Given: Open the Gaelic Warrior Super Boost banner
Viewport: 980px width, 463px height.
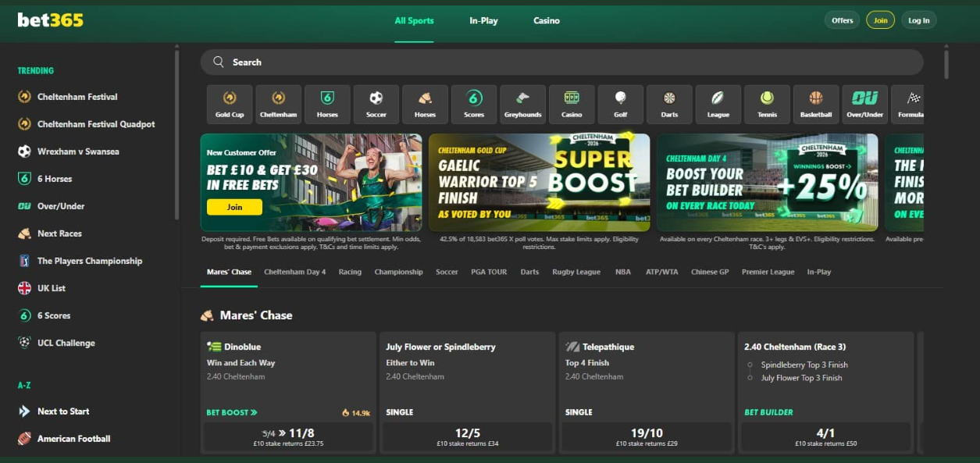Looking at the screenshot, I should pos(539,183).
